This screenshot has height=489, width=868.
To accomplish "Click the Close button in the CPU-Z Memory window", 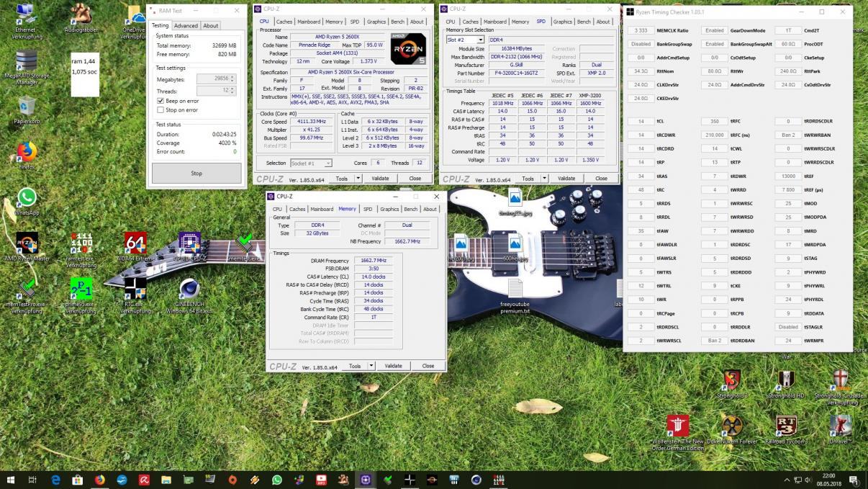I will click(428, 366).
